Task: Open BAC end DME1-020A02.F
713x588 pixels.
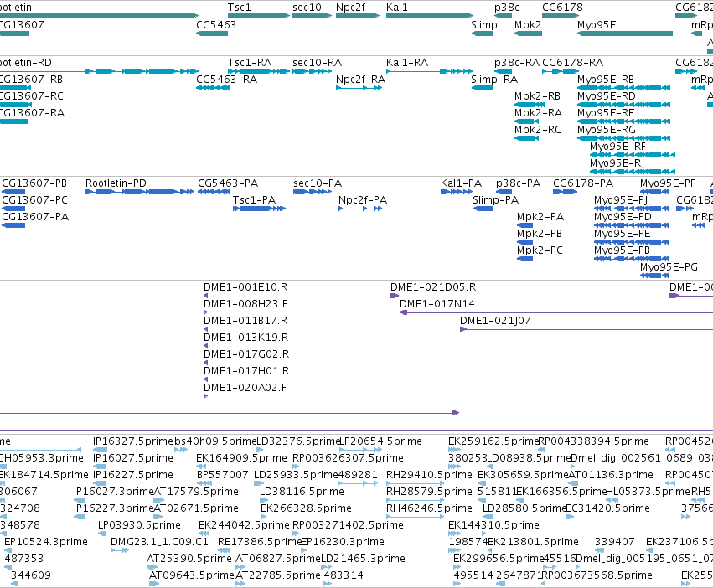Action: point(205,396)
